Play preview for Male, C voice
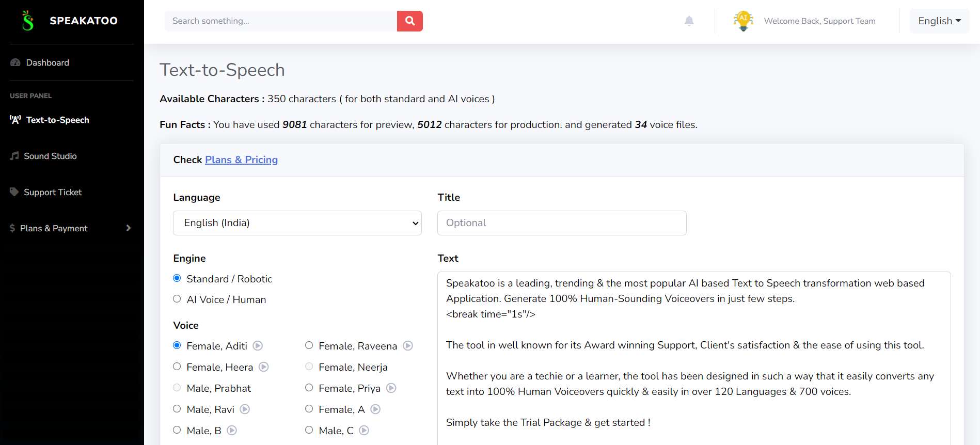The width and height of the screenshot is (980, 445). coord(365,431)
